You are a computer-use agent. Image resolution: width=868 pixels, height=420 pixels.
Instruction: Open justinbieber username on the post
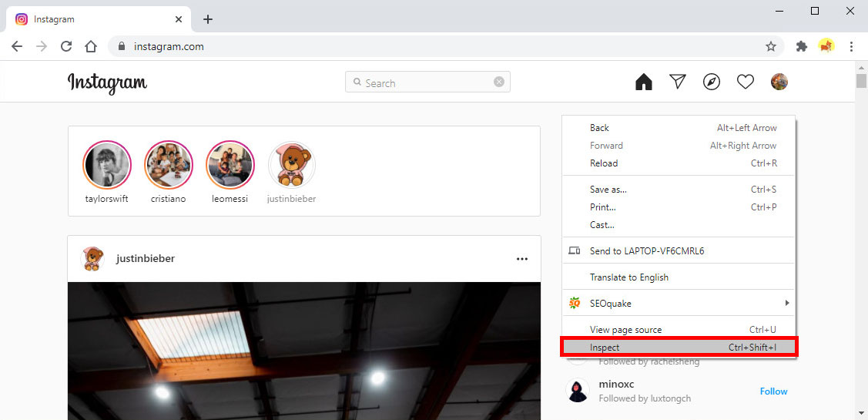[x=146, y=259]
